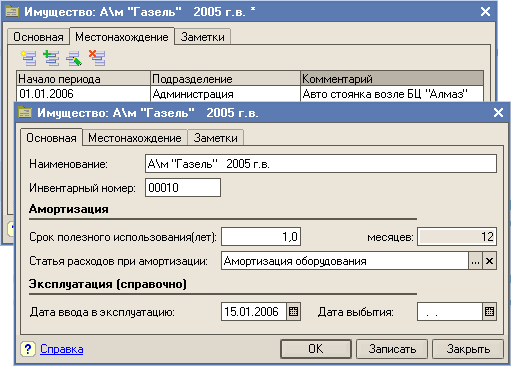Open the Справка help link
Image resolution: width=511 pixels, height=366 pixels.
[x=62, y=349]
